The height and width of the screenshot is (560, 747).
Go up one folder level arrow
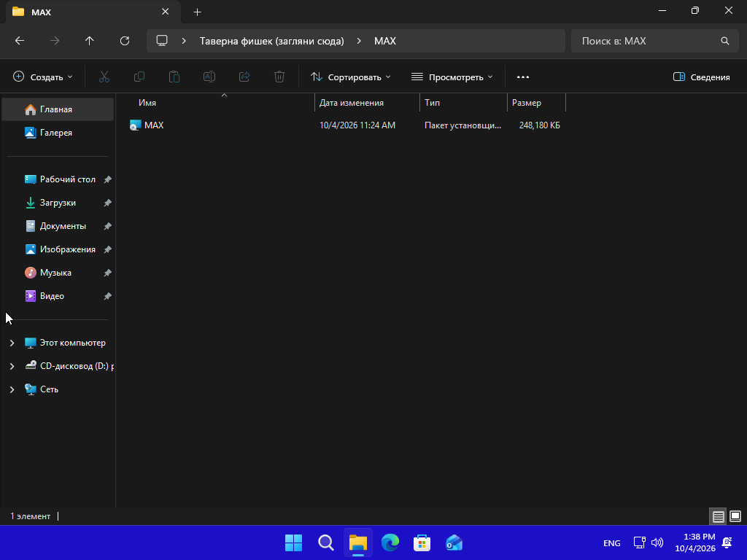(x=90, y=41)
